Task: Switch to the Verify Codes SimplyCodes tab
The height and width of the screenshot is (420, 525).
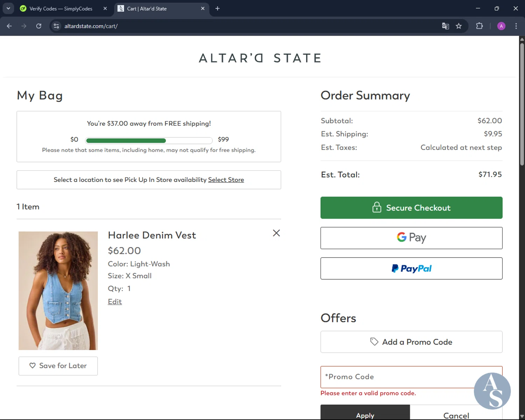Action: (61, 8)
